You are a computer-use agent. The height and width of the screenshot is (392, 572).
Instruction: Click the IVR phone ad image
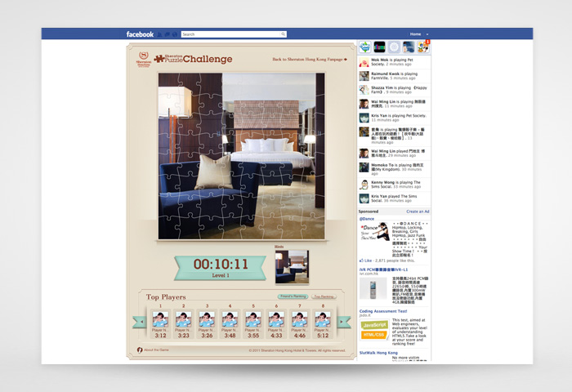pos(373,288)
